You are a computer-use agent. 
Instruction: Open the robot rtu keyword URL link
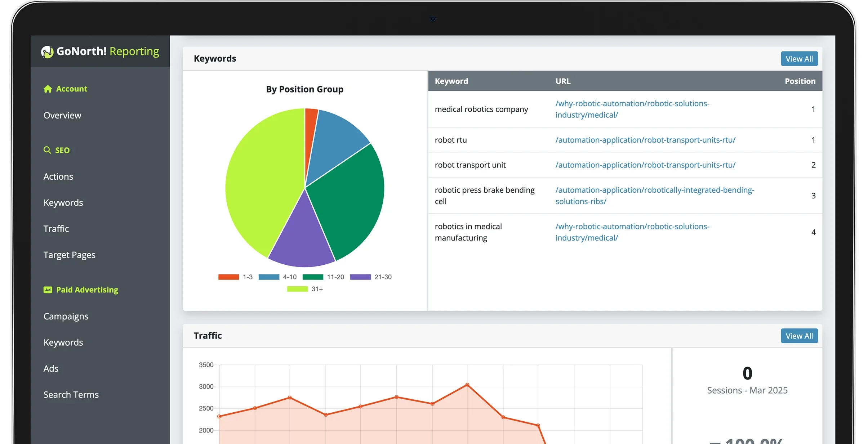(x=645, y=140)
